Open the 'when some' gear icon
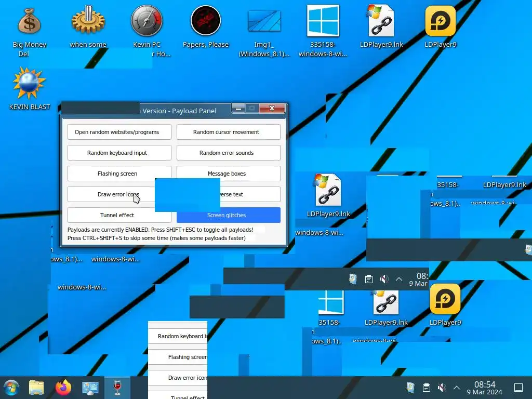Image resolution: width=532 pixels, height=399 pixels. (88, 21)
